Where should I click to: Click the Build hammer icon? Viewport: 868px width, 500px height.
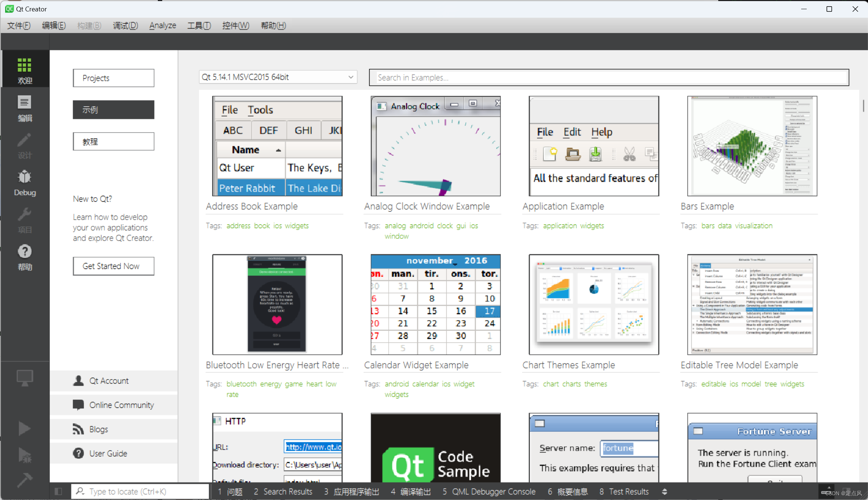pyautogui.click(x=25, y=480)
